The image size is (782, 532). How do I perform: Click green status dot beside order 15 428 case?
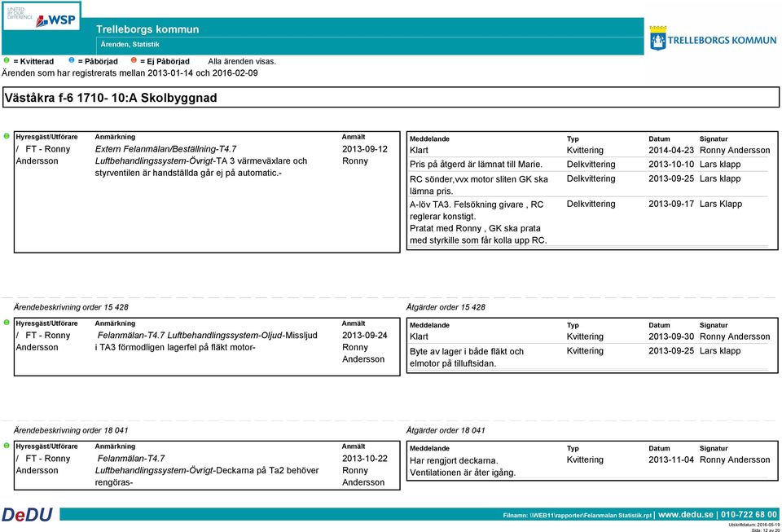7,322
